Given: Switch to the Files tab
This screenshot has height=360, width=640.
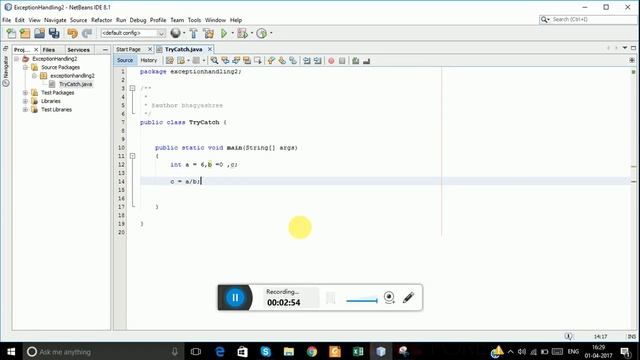Looking at the screenshot, I should [x=49, y=50].
